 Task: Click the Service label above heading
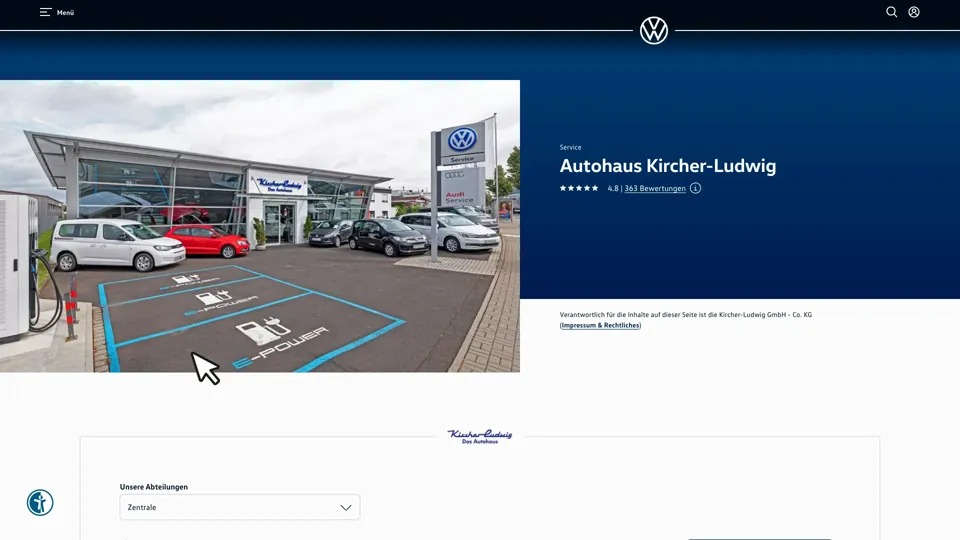(x=570, y=148)
